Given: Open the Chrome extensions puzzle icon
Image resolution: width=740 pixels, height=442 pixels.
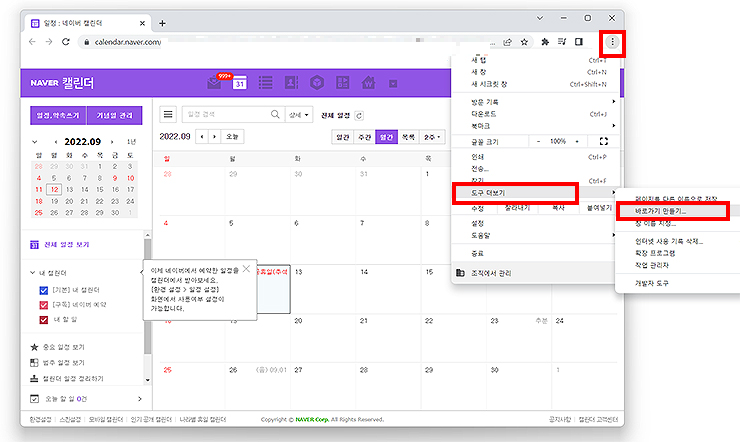Looking at the screenshot, I should [x=545, y=42].
